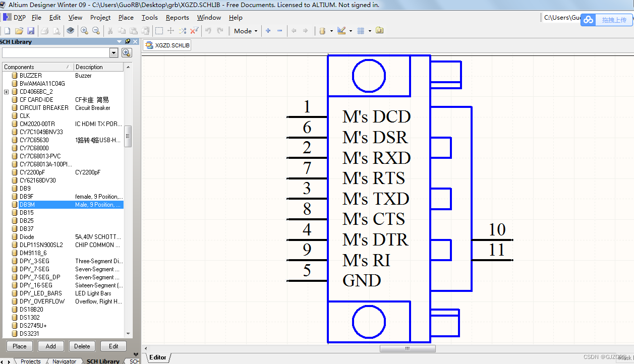Viewport: 634px width, 364px height.
Task: Zoom out using the magnifier-minus toolbar icon
Action: 96,31
